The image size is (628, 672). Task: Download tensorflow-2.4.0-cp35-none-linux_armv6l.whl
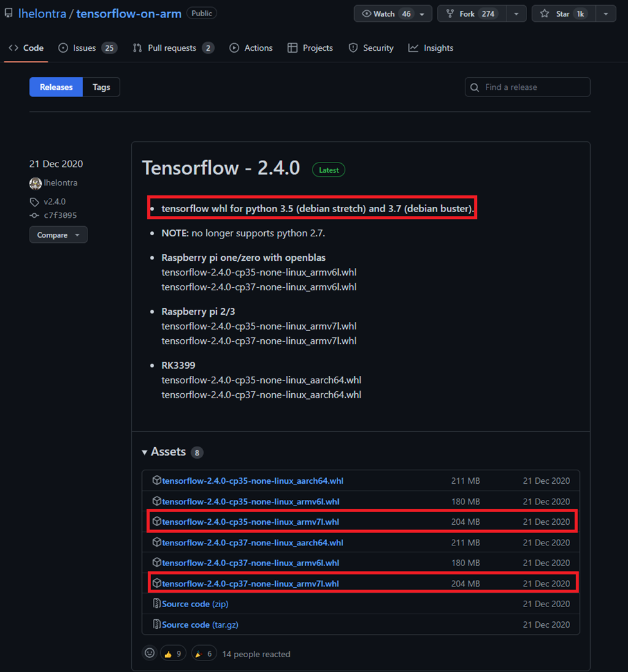coord(250,501)
